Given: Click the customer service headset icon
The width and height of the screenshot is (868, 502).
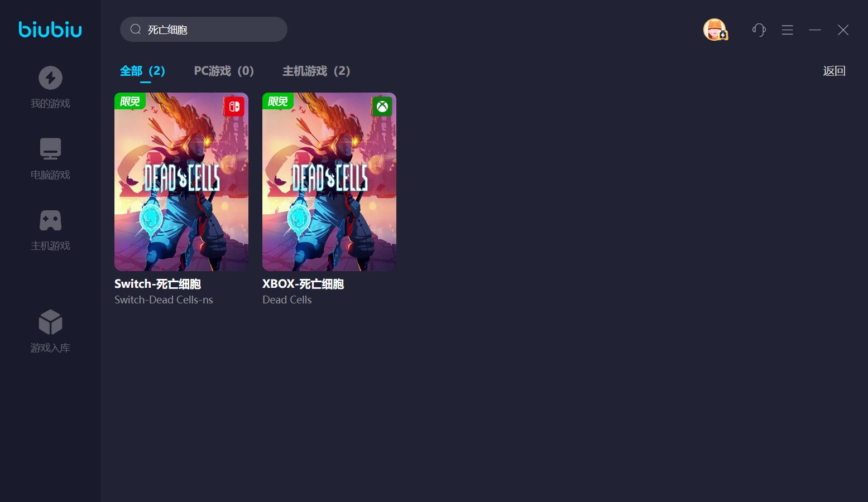Looking at the screenshot, I should [759, 30].
